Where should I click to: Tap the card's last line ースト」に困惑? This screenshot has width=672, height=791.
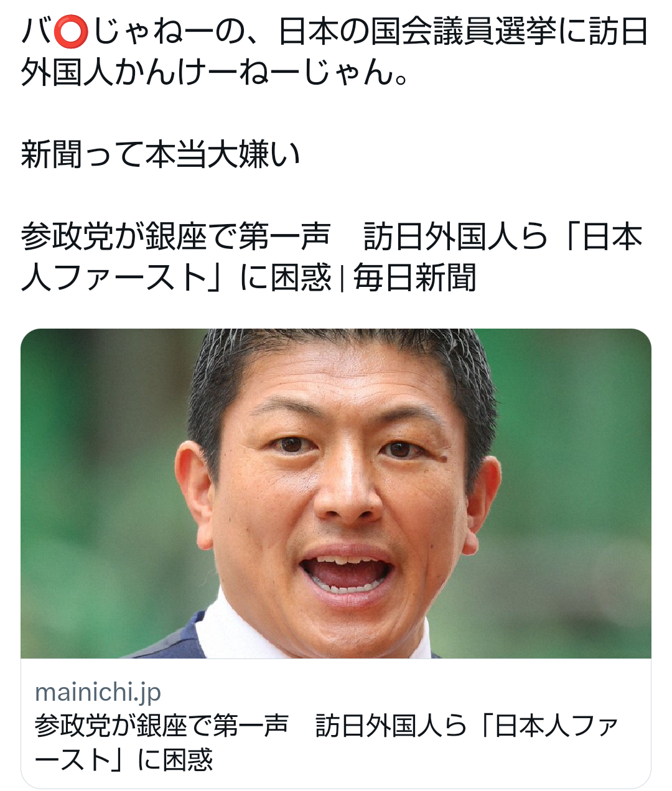pos(124,760)
